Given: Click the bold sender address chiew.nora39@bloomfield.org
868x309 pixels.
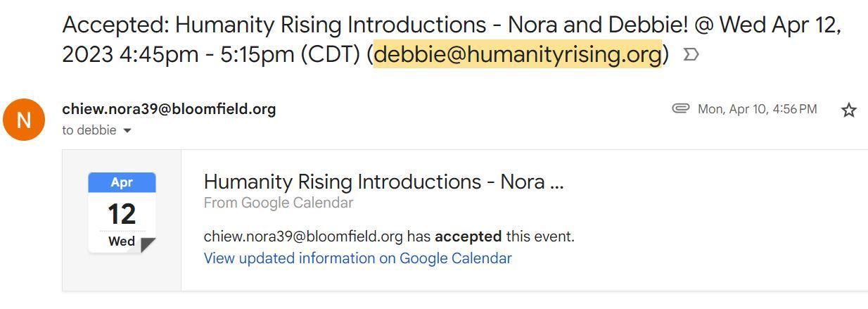Looking at the screenshot, I should [169, 109].
